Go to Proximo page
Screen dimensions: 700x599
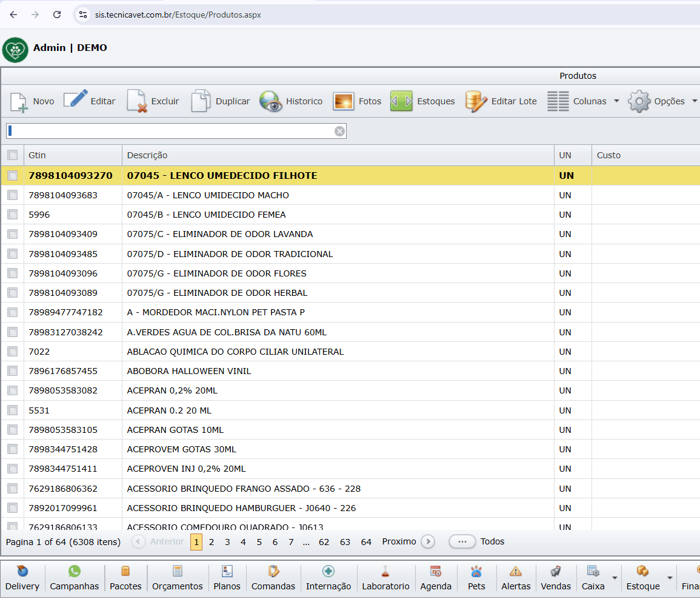(x=428, y=541)
